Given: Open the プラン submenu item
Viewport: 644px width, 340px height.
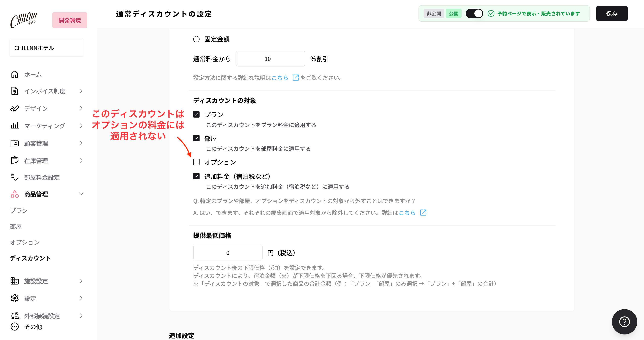Looking at the screenshot, I should point(19,211).
